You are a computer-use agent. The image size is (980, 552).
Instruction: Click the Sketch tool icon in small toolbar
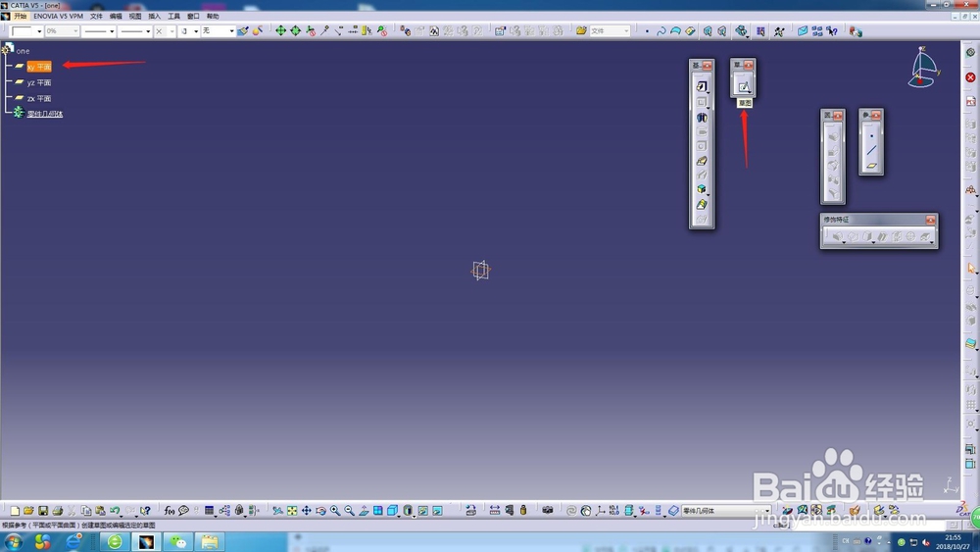pos(743,86)
